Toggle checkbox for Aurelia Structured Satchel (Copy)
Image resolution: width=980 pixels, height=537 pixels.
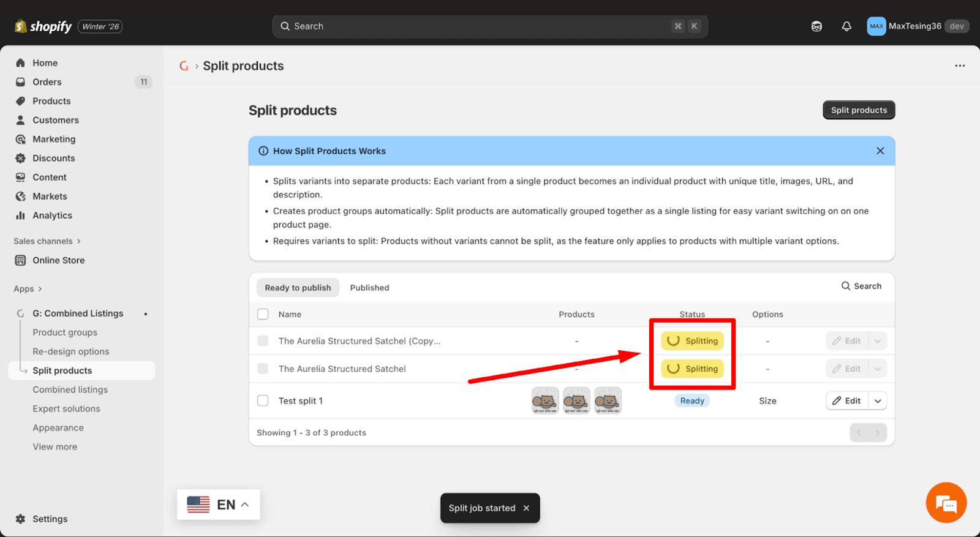(x=263, y=340)
